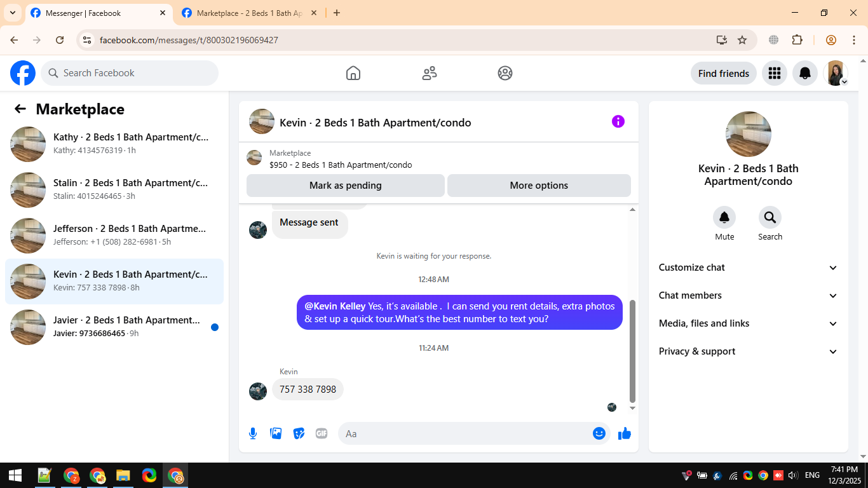Click the chat scrollbar thumb
This screenshot has width=868, height=488.
tap(632, 351)
